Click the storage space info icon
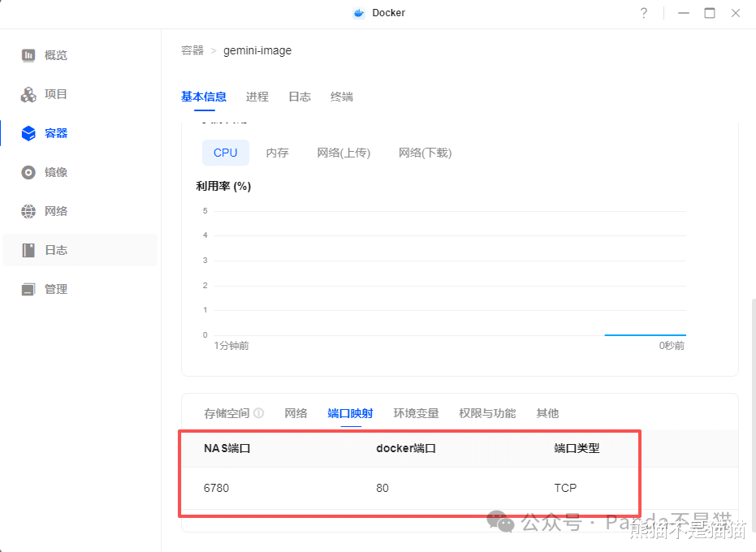This screenshot has width=756, height=552. pyautogui.click(x=259, y=413)
